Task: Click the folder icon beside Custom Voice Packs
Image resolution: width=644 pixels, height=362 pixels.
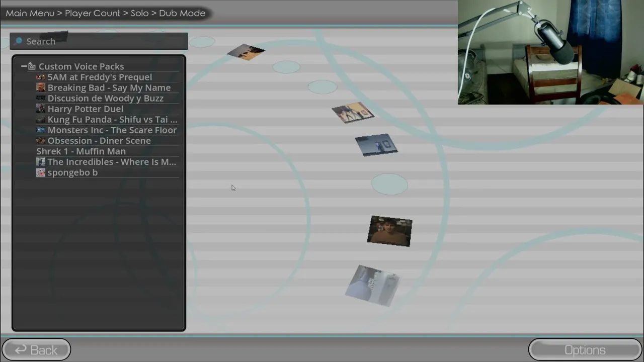Action: click(x=32, y=66)
